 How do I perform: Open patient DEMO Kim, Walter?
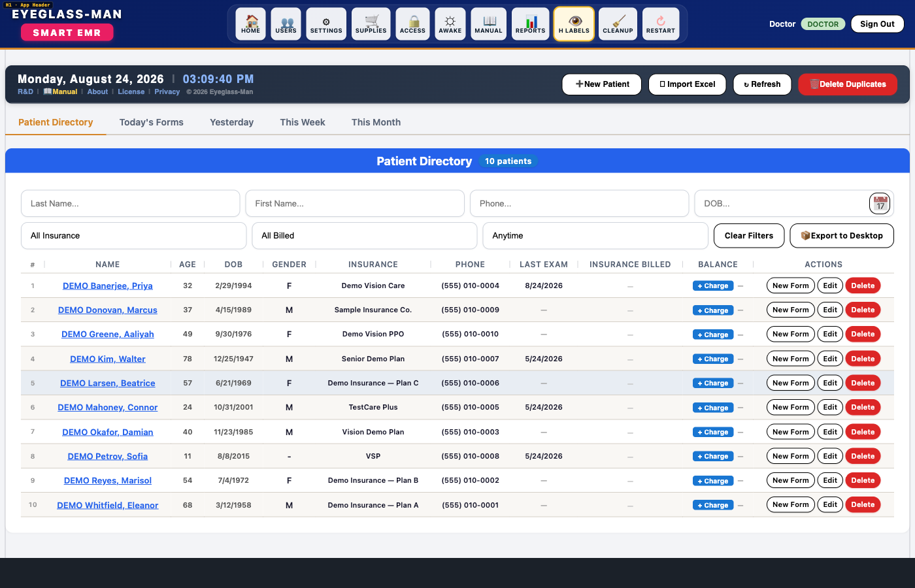click(108, 359)
